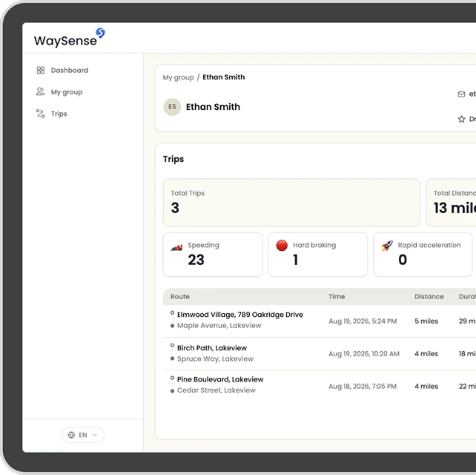Click the route marker icon for Elmwood Village

(x=172, y=319)
